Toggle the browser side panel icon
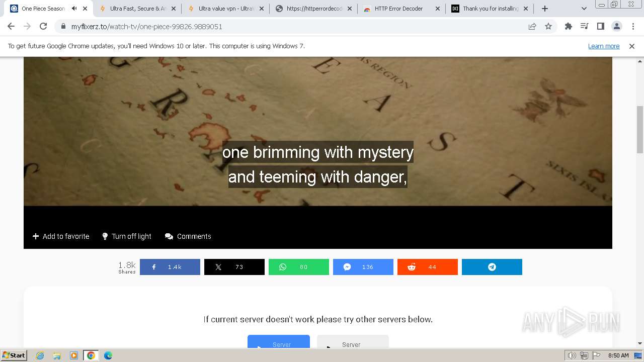Screen dimensions: 644x362 point(600,27)
